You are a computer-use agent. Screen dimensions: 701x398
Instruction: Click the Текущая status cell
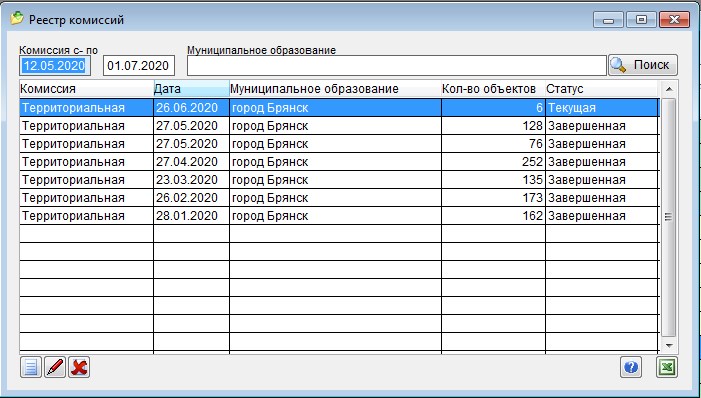point(602,108)
